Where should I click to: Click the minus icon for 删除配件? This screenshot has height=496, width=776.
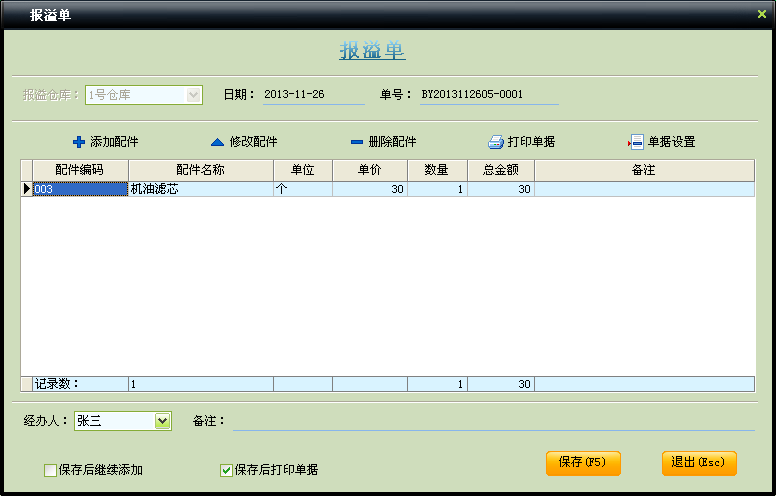point(357,142)
